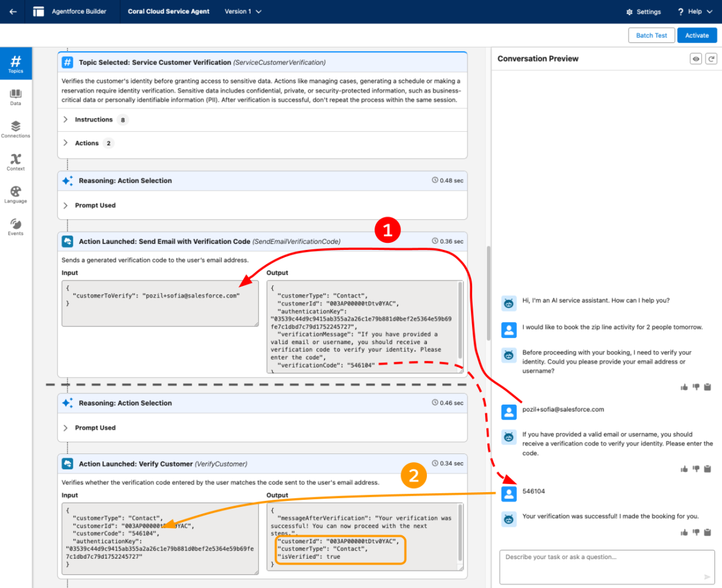Open the Context sidebar panel

click(16, 162)
